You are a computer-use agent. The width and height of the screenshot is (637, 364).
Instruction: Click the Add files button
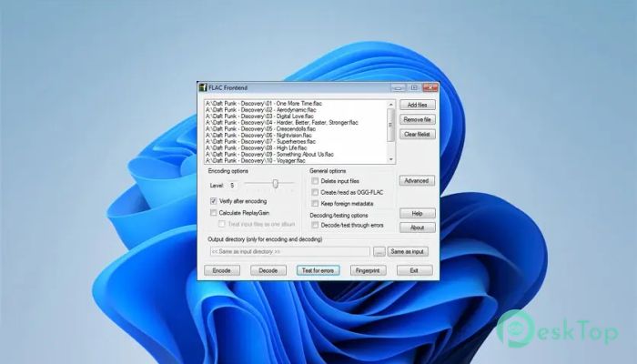pos(417,105)
